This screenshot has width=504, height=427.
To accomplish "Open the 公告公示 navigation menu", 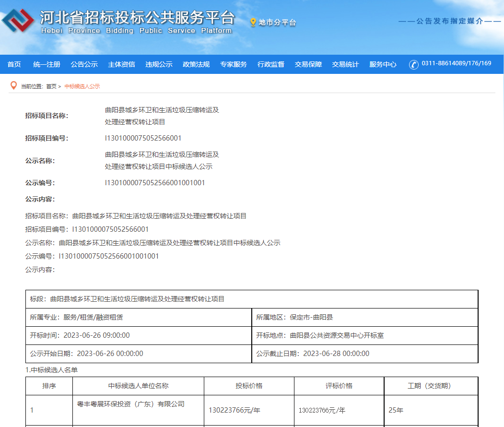I will (x=84, y=64).
